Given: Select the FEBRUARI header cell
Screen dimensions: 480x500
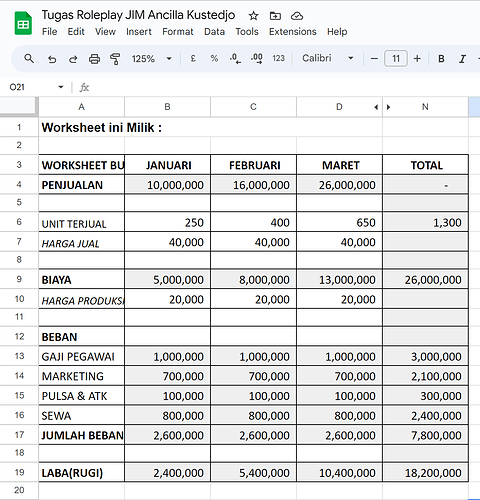Looking at the screenshot, I should click(254, 165).
